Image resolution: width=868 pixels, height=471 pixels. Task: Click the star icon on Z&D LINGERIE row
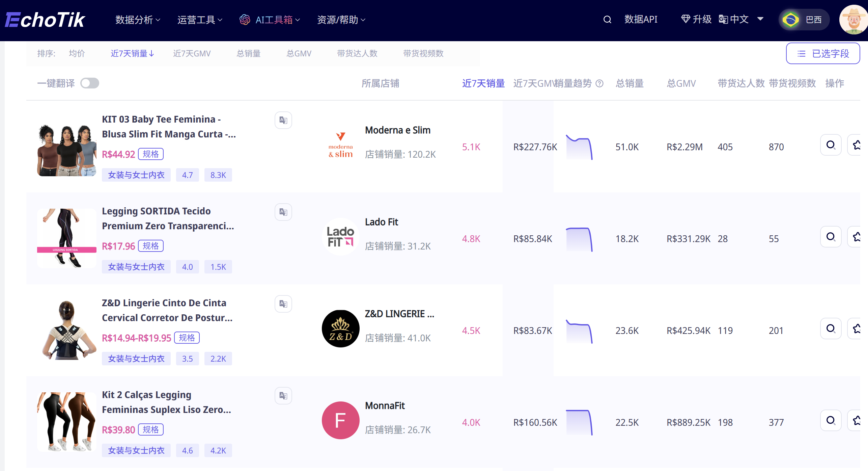coord(857,328)
